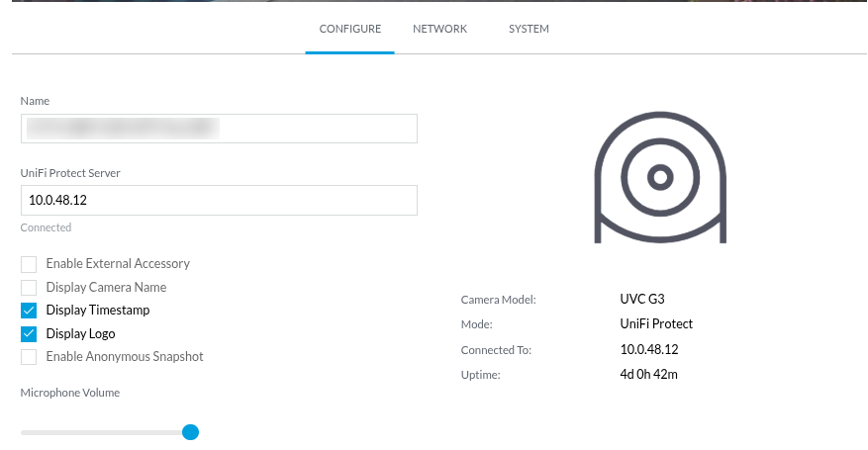The height and width of the screenshot is (450, 868).
Task: Click the UVC G3 camera icon
Action: (x=660, y=178)
